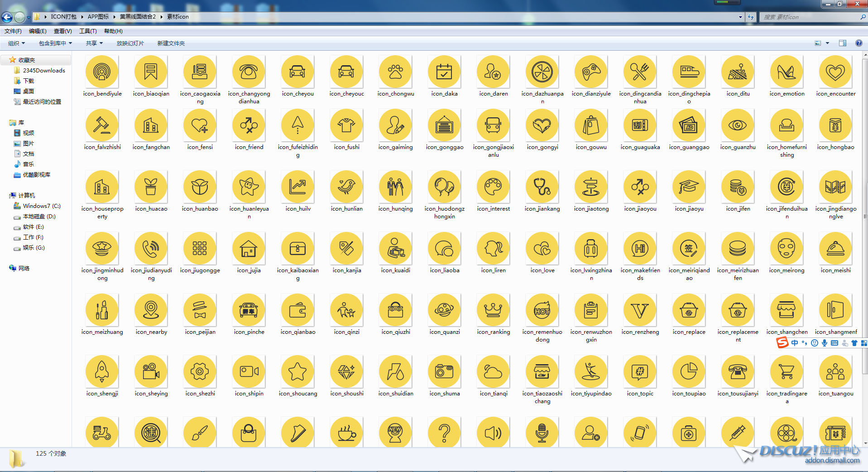Open the 文件(F) menu

13,31
